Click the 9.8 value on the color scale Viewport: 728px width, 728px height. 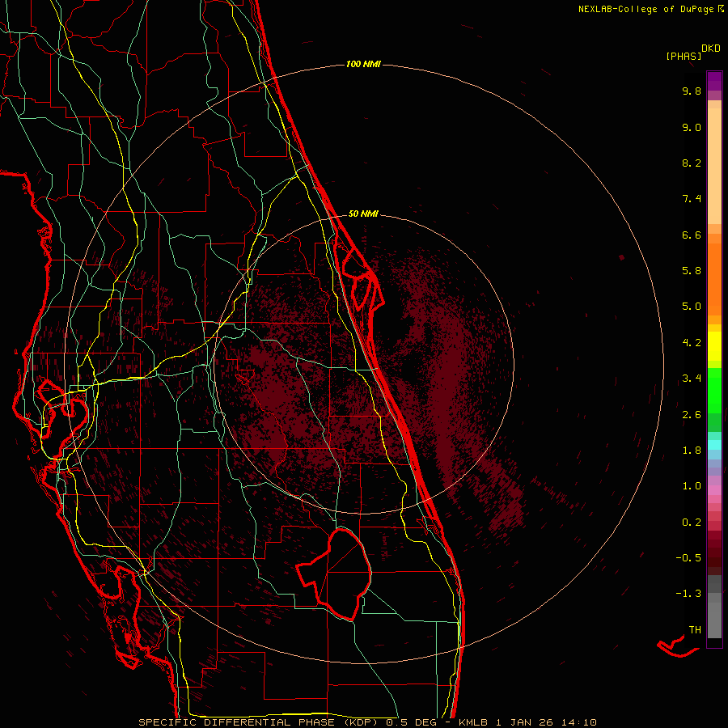click(692, 91)
